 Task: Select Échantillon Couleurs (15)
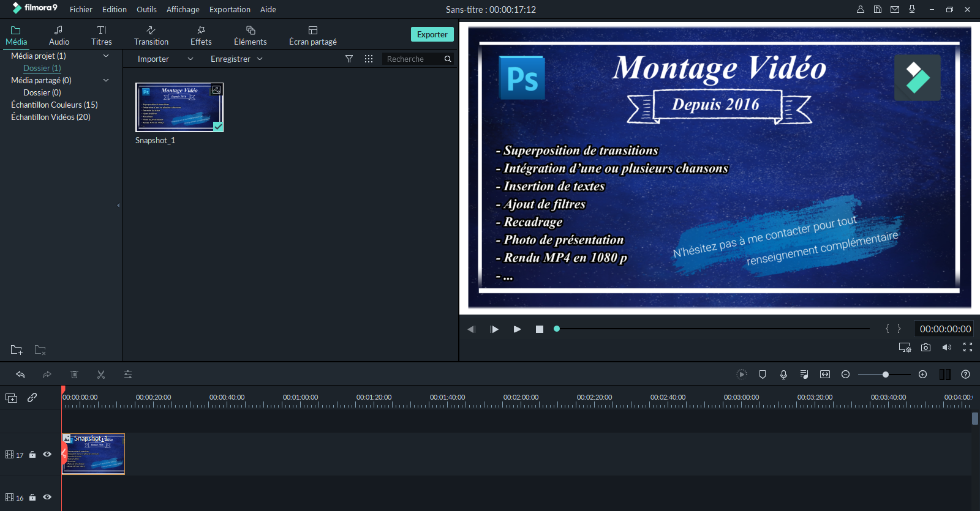tap(55, 105)
